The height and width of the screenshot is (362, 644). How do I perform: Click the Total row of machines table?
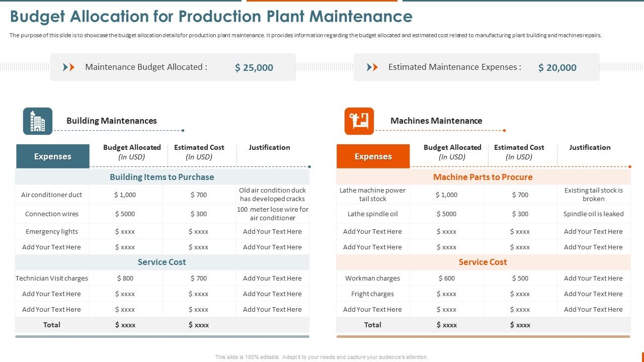tap(373, 325)
